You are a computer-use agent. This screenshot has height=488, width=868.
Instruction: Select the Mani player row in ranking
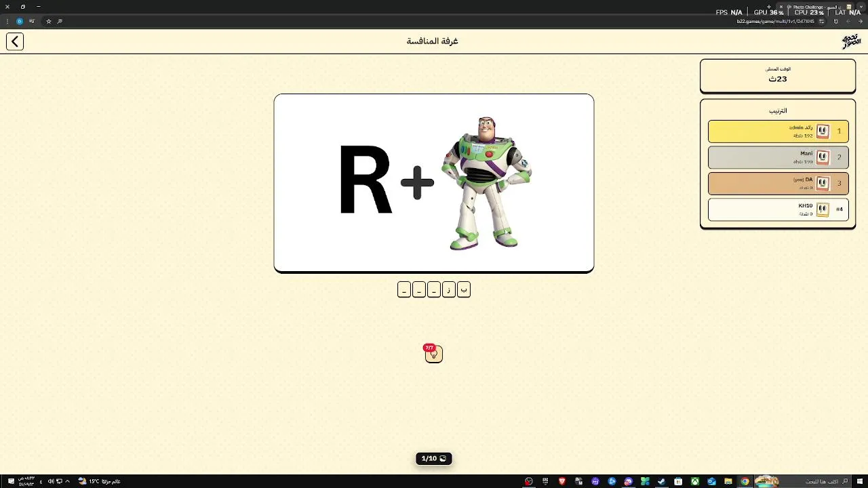(x=778, y=157)
